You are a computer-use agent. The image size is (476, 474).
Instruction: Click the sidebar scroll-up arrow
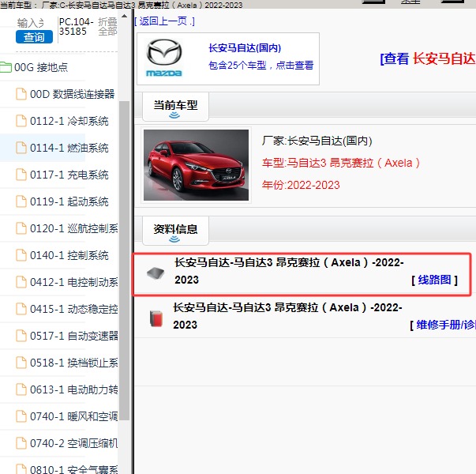point(124,16)
